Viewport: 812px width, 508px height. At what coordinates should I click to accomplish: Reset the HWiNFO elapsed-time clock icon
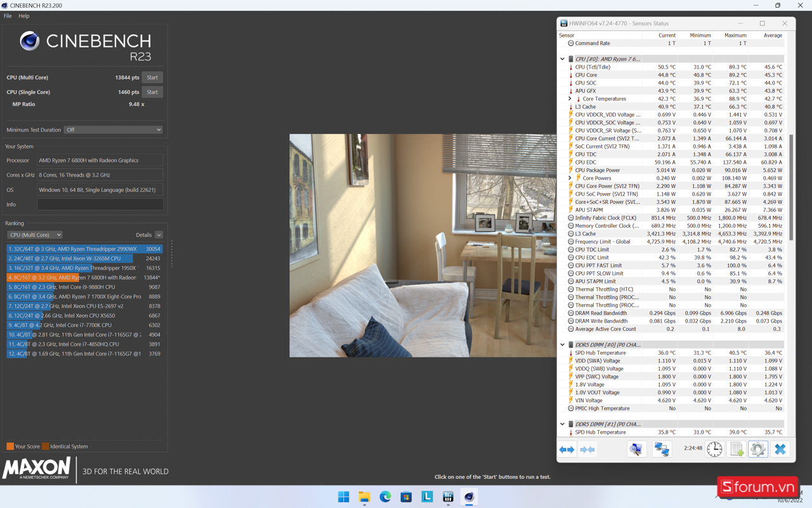[714, 449]
